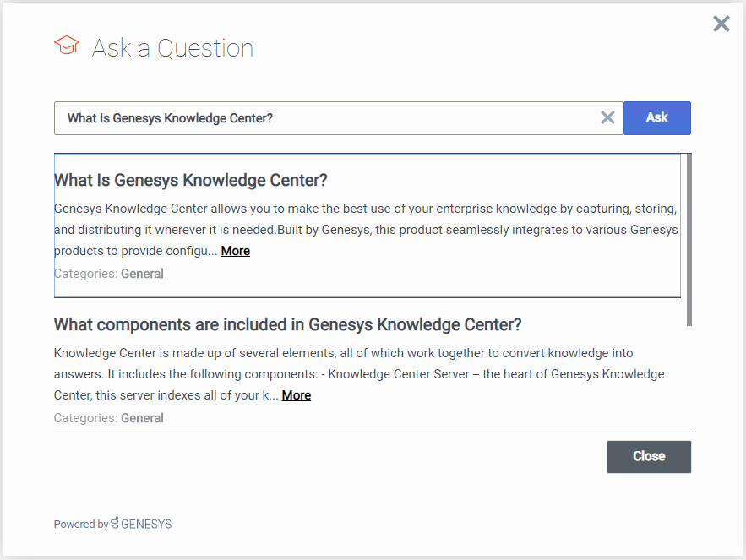Select the 'What Is Genesys Knowledge Center?' result title

[x=190, y=180]
